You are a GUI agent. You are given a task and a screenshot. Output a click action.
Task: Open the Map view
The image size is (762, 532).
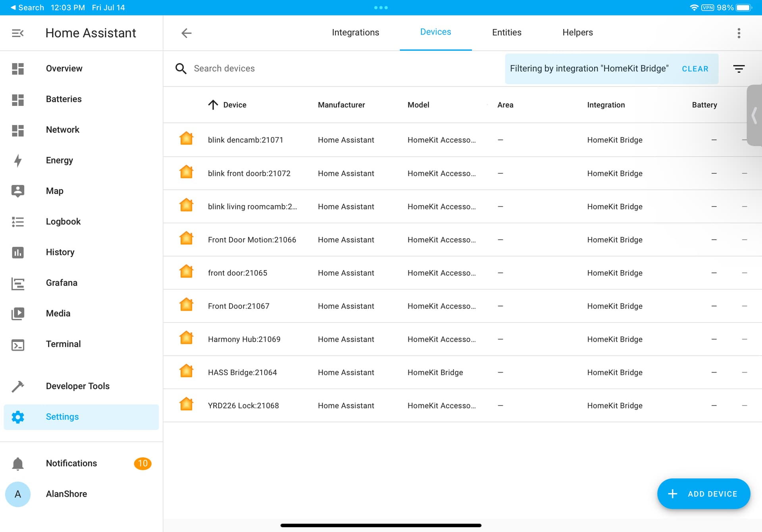coord(54,191)
